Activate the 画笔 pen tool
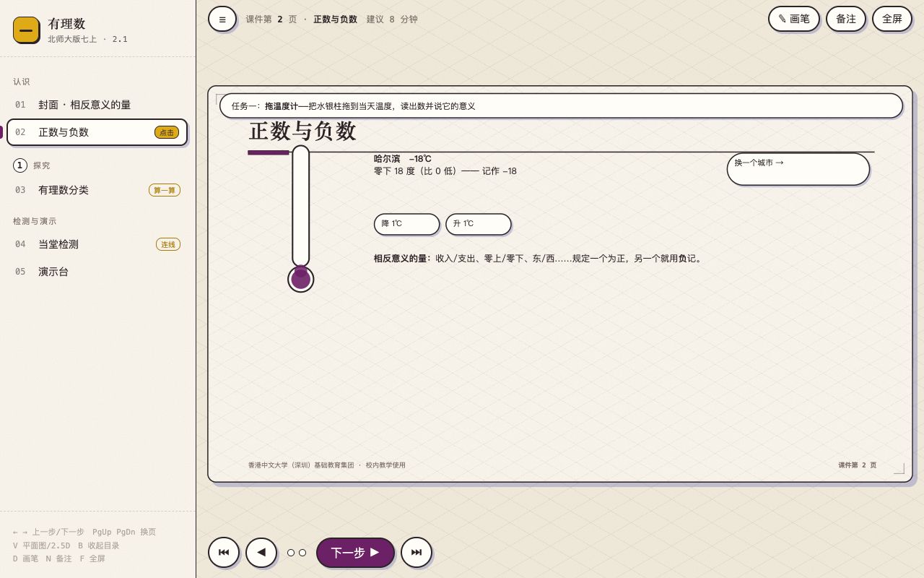This screenshot has width=924, height=578. [794, 19]
